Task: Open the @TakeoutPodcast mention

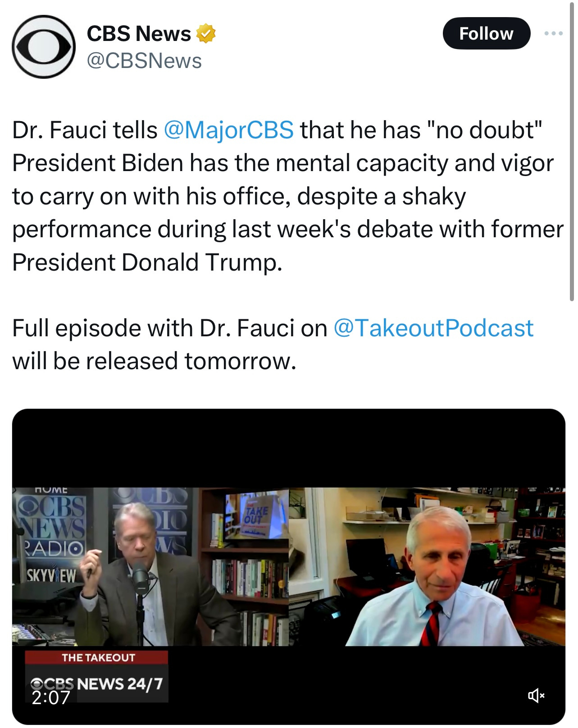Action: (x=433, y=328)
